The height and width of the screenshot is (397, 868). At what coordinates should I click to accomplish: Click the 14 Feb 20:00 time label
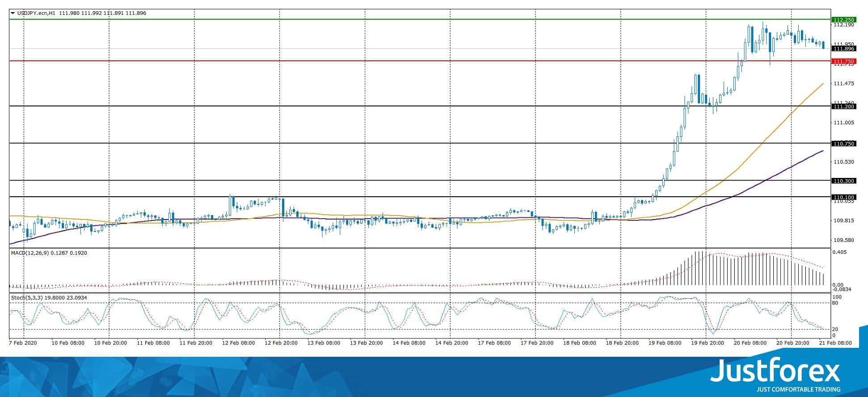pos(451,343)
